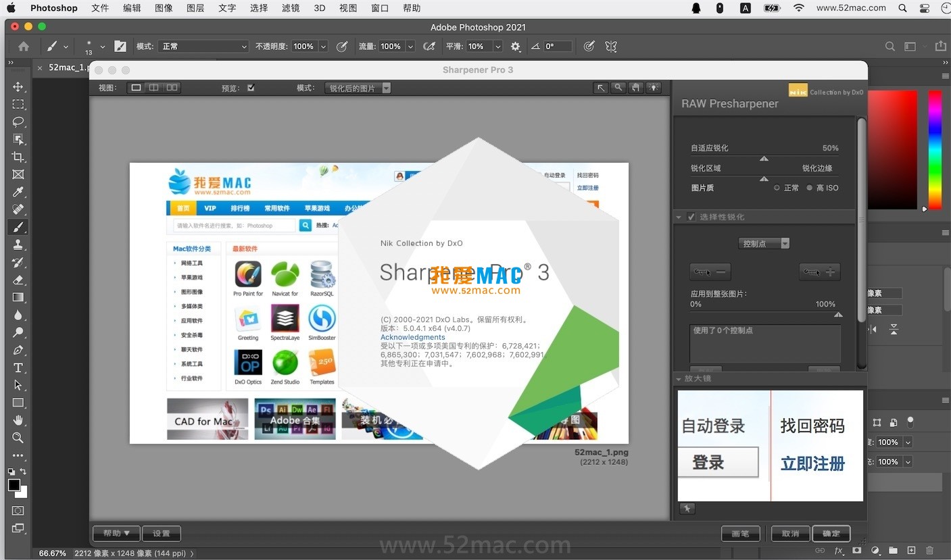Open the 锐化后的图片 mode dropdown
This screenshot has width=951, height=560.
coord(358,88)
